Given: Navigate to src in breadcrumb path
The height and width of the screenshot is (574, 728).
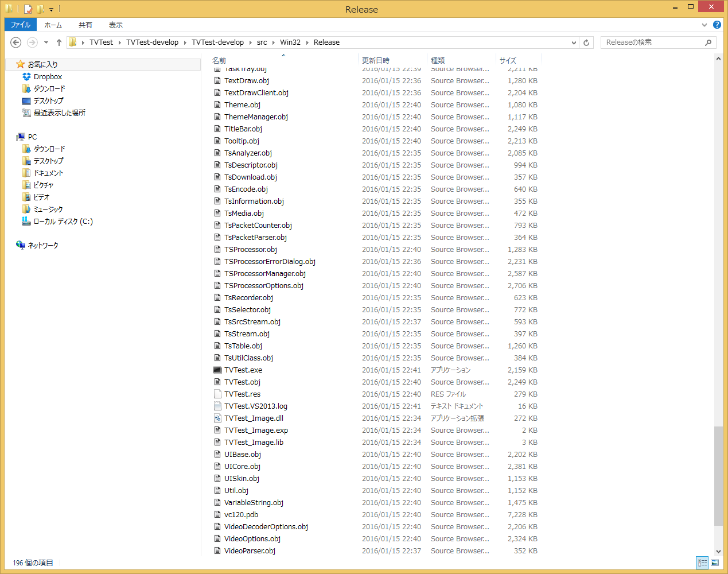Looking at the screenshot, I should (262, 42).
